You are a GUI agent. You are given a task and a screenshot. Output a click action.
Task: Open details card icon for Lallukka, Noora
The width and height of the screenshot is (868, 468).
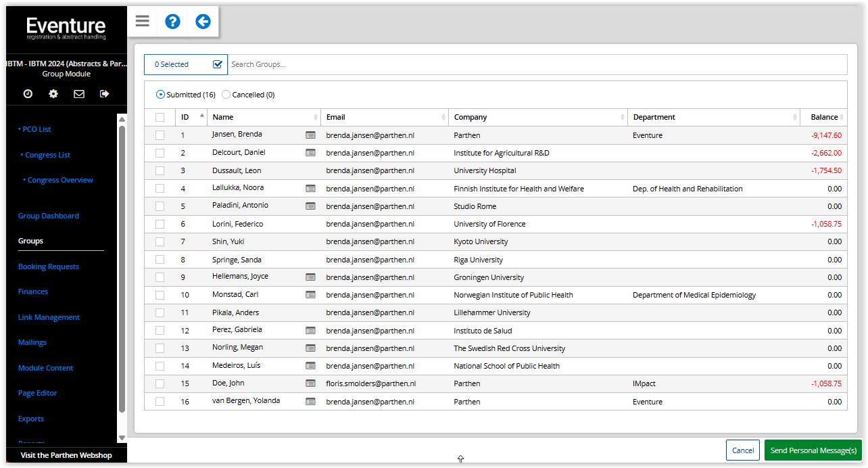(310, 188)
